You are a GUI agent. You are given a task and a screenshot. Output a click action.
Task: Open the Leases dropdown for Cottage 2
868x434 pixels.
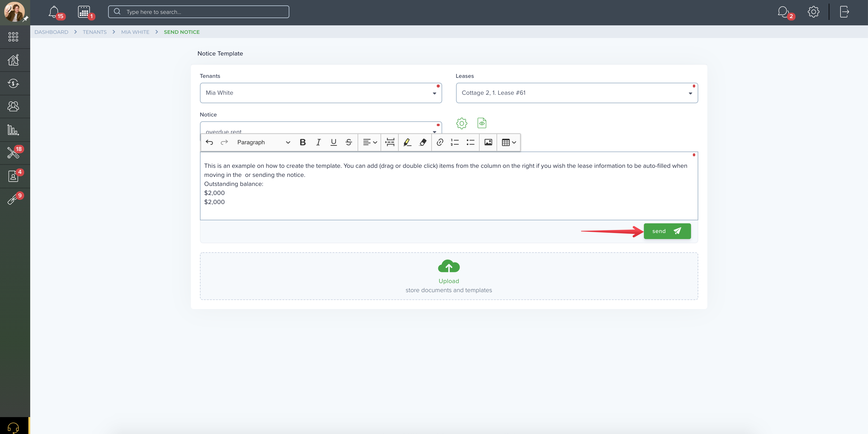(x=577, y=93)
